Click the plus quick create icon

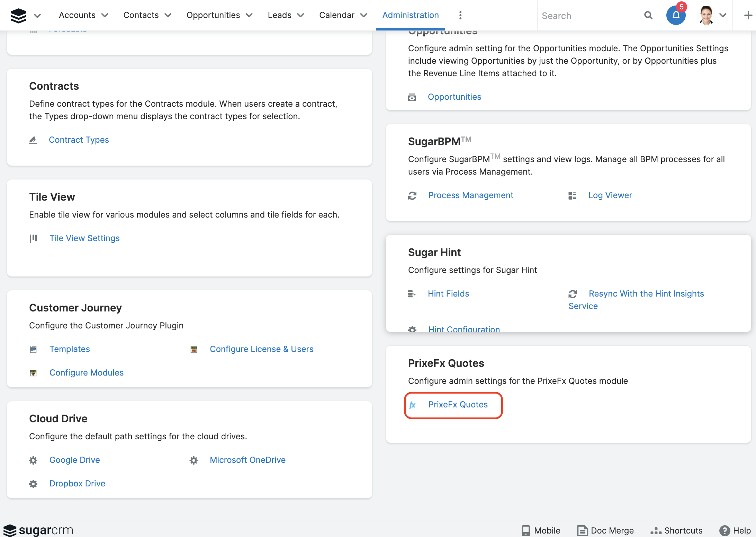[x=748, y=15]
